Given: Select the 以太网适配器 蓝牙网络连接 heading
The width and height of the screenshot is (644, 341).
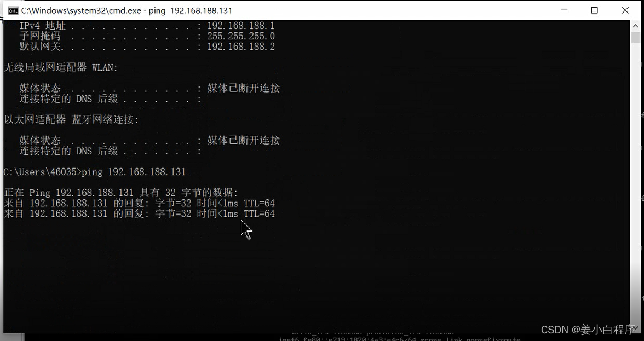Looking at the screenshot, I should (x=71, y=119).
